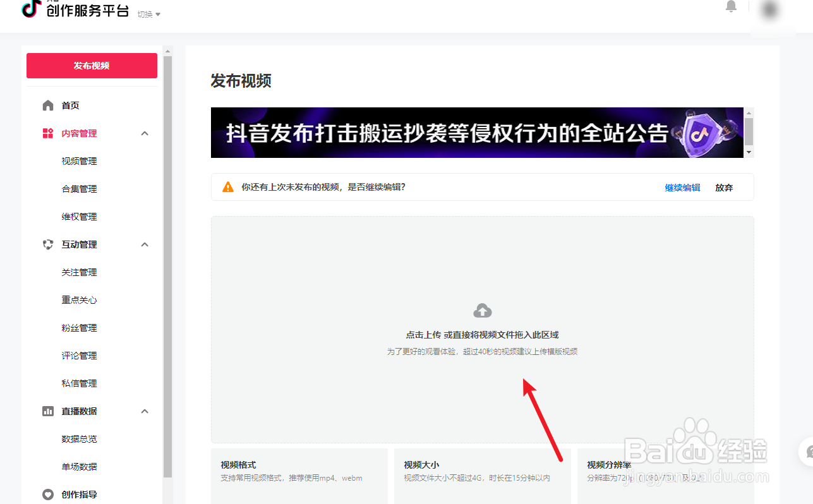The image size is (813, 504).
Task: Click the 互动管理 icon
Action: pos(48,244)
